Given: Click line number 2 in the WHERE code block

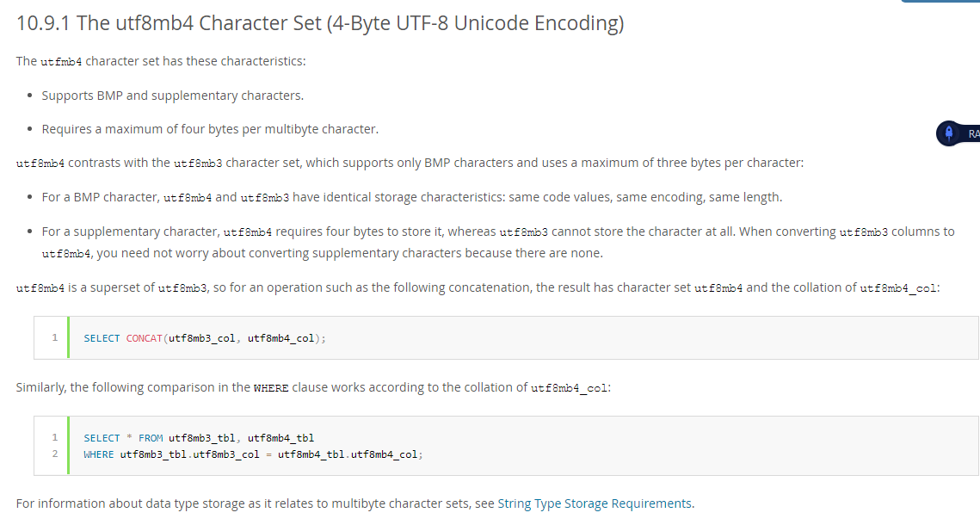Looking at the screenshot, I should (54, 454).
